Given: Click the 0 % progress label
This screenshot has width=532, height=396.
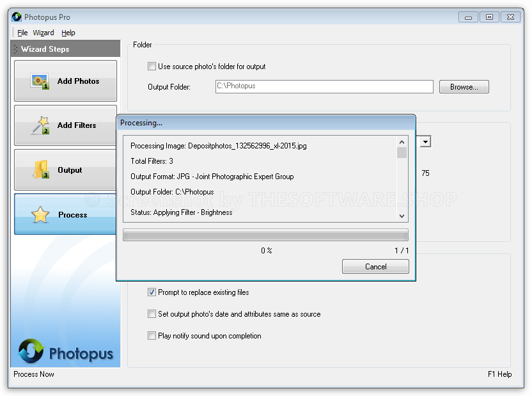Looking at the screenshot, I should tap(267, 250).
